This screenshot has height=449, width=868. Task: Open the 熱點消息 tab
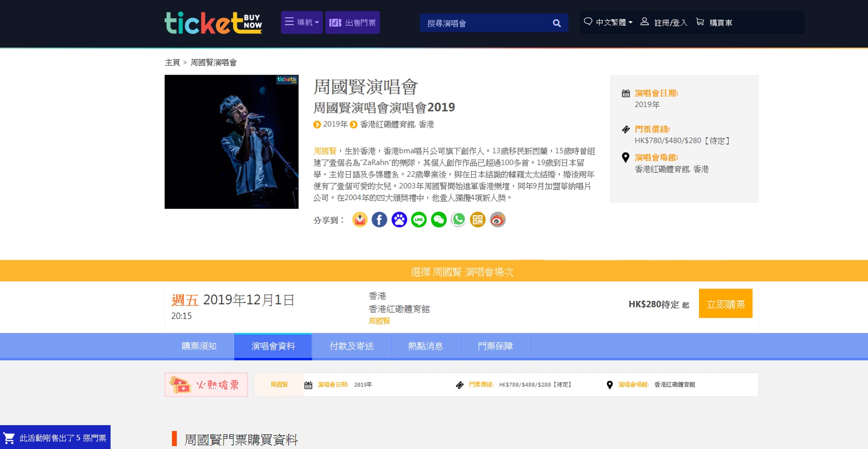[425, 346]
